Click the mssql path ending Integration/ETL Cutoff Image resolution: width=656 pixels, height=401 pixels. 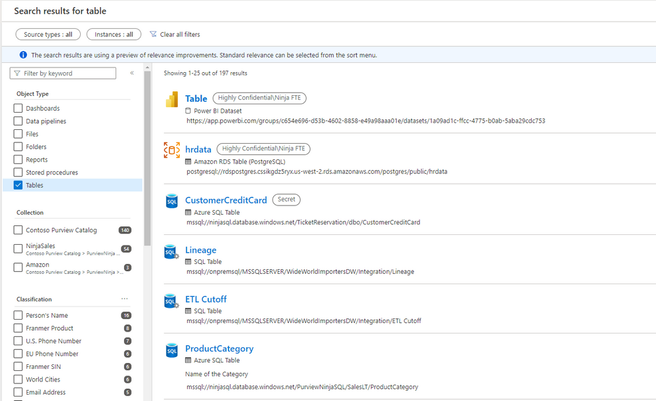pos(304,321)
